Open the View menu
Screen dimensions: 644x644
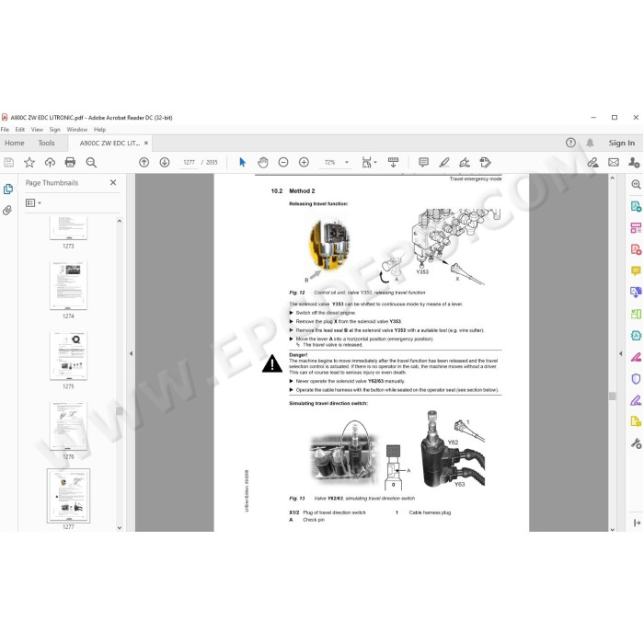[x=37, y=130]
